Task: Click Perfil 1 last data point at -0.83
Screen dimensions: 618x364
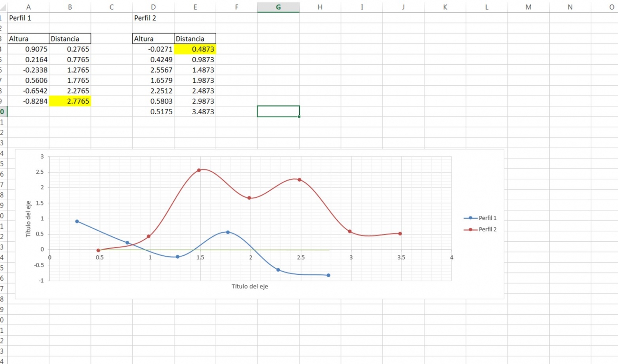Action: (328, 275)
